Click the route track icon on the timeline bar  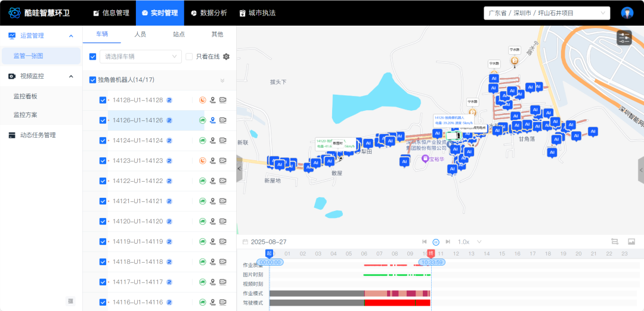click(x=615, y=242)
